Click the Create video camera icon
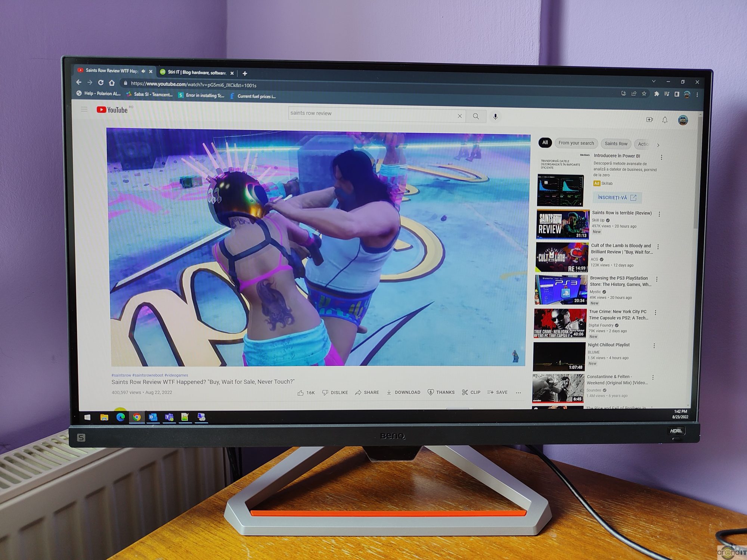The height and width of the screenshot is (560, 747). [650, 119]
